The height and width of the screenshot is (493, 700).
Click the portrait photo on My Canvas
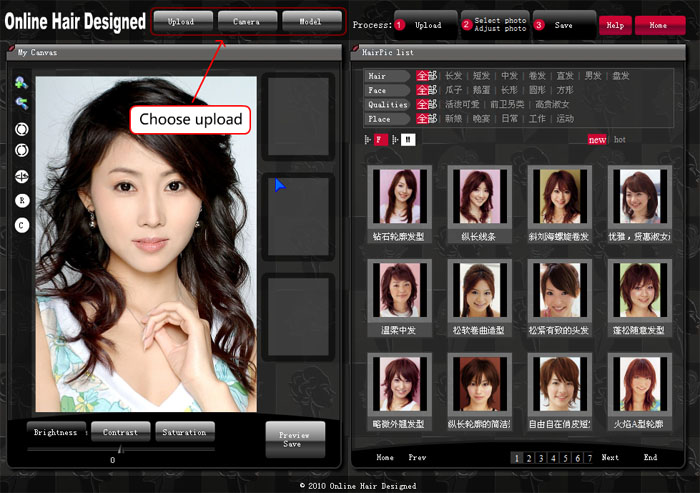tap(146, 244)
